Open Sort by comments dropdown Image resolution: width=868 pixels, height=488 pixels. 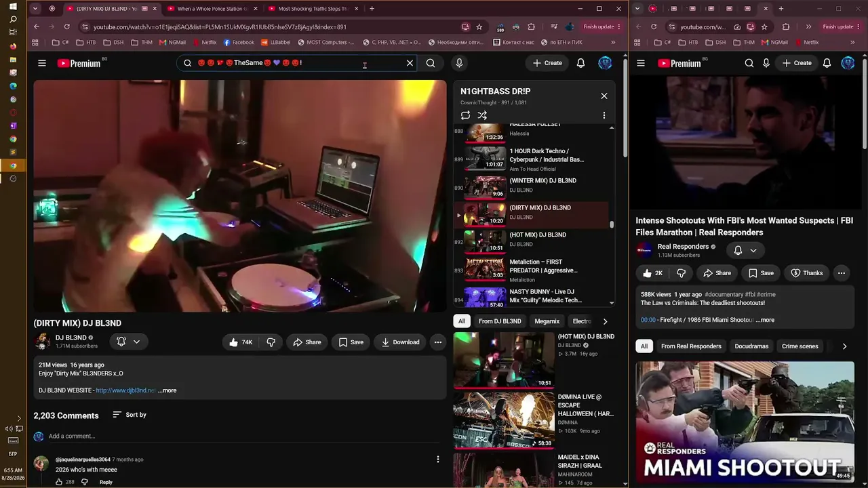[130, 415]
